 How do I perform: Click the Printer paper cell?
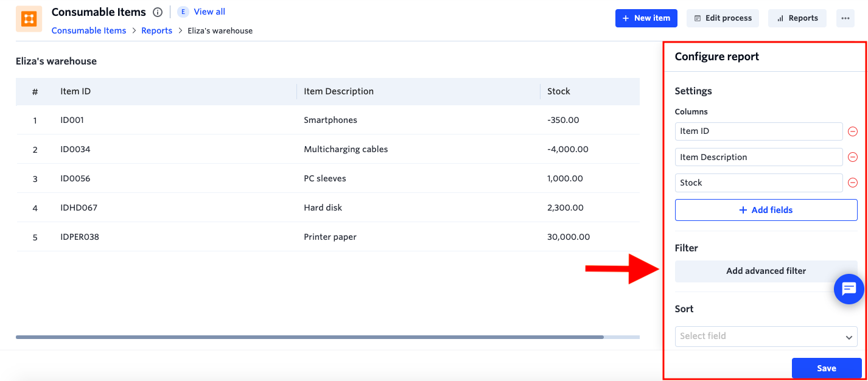click(x=330, y=237)
